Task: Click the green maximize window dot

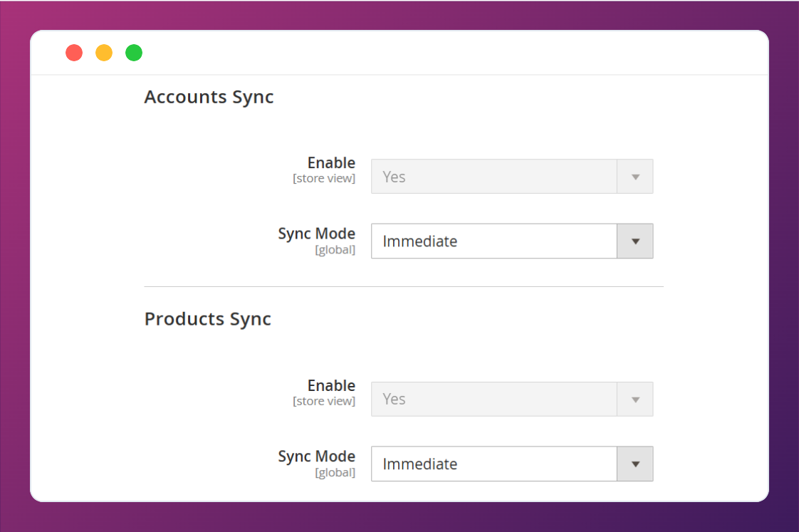Action: click(x=134, y=53)
